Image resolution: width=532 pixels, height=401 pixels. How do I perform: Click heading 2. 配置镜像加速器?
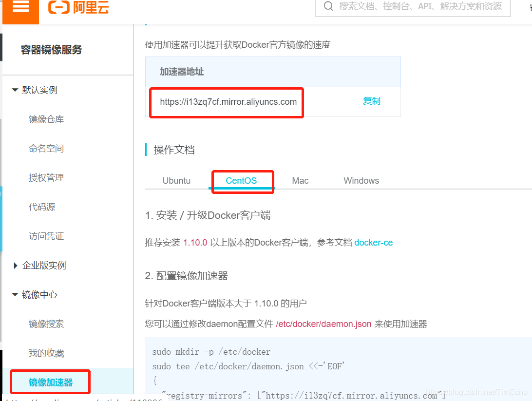pos(186,276)
